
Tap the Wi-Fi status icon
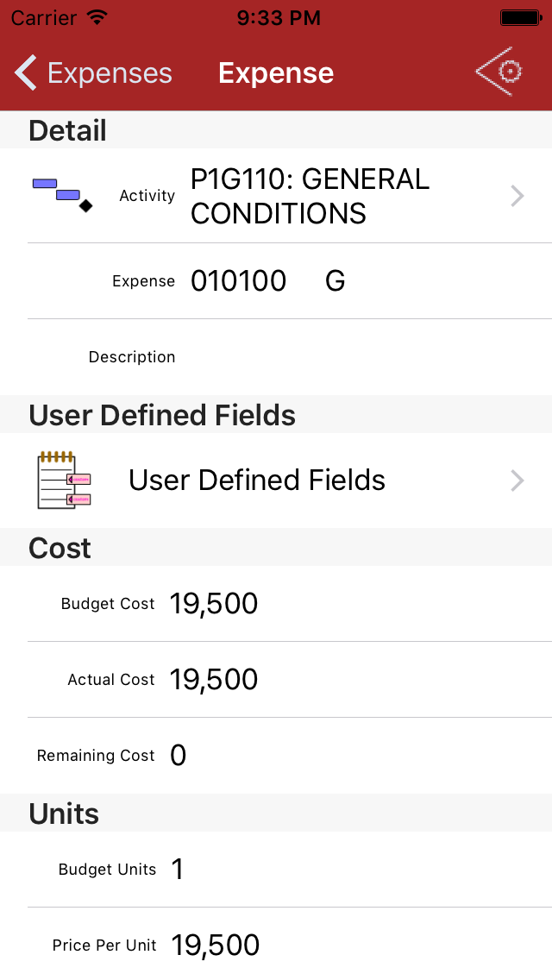[x=97, y=17]
